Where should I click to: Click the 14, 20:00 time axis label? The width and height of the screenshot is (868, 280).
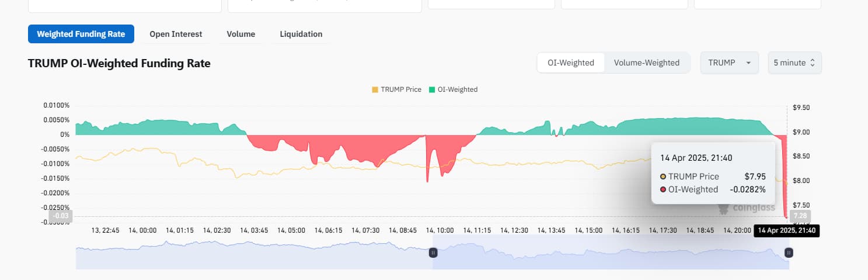[737, 231]
